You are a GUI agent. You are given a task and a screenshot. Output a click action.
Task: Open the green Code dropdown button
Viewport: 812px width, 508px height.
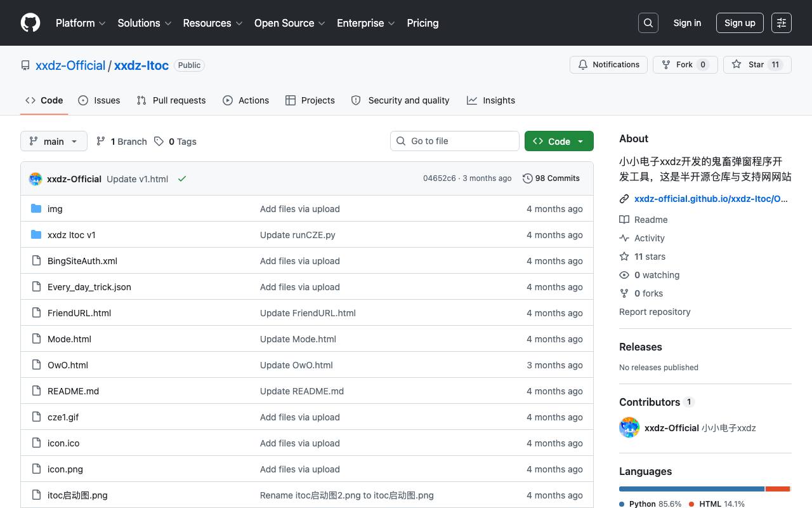coord(559,141)
